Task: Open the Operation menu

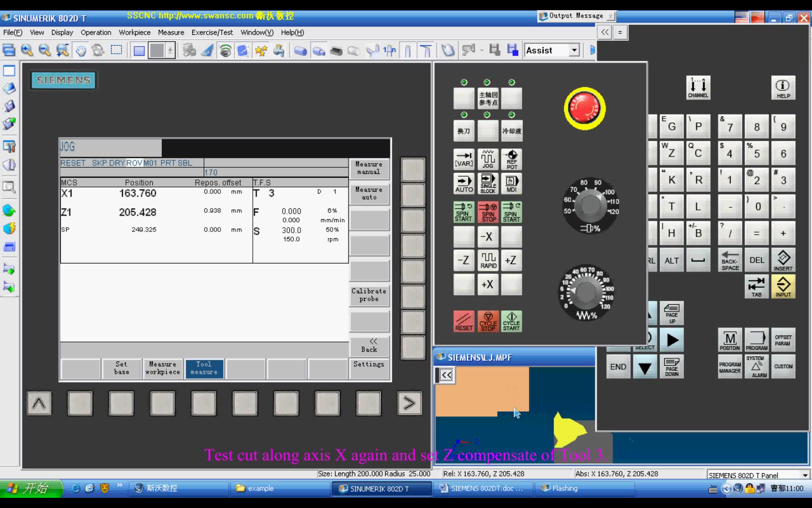Action: click(96, 33)
